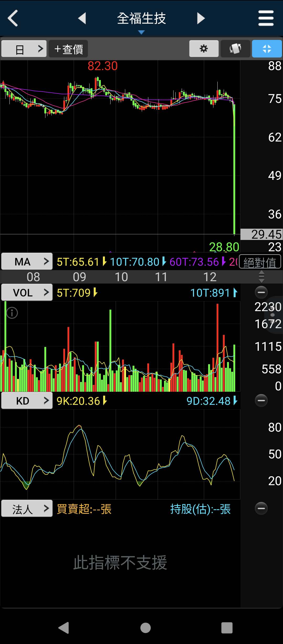283x644 pixels.
Task: Remove the KD panel with minus icon
Action: 261,400
